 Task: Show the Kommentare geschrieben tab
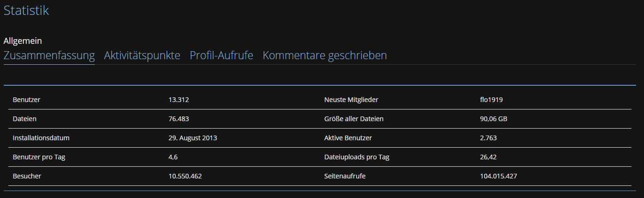[325, 55]
